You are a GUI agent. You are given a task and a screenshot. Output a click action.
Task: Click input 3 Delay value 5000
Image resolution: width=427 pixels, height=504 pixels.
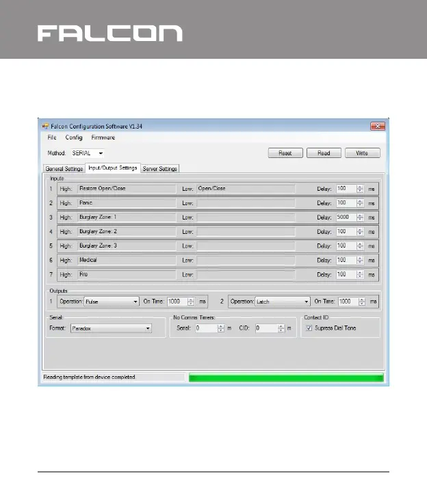[346, 217]
